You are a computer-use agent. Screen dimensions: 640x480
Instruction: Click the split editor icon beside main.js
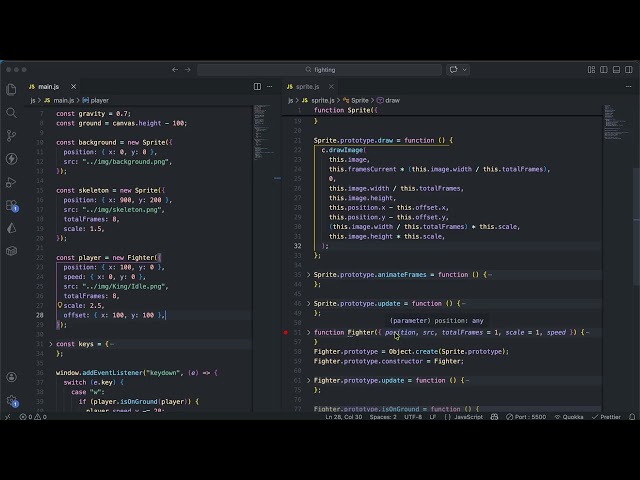257,87
